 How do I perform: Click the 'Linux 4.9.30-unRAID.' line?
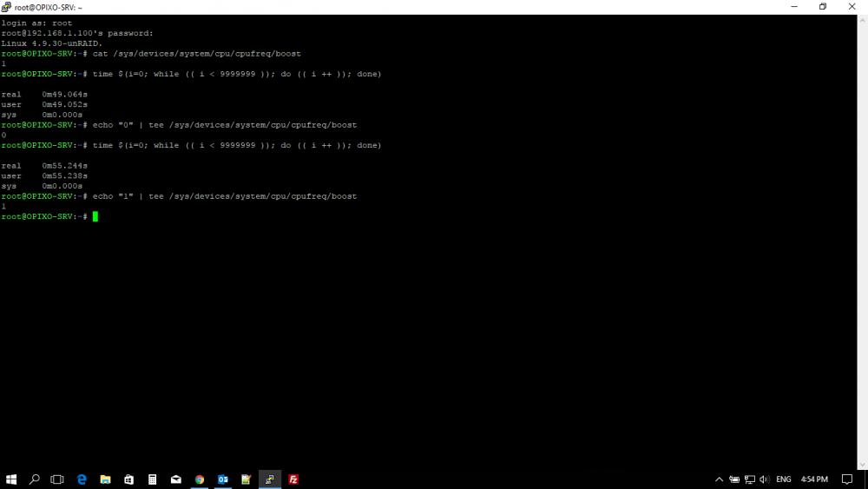click(51, 43)
